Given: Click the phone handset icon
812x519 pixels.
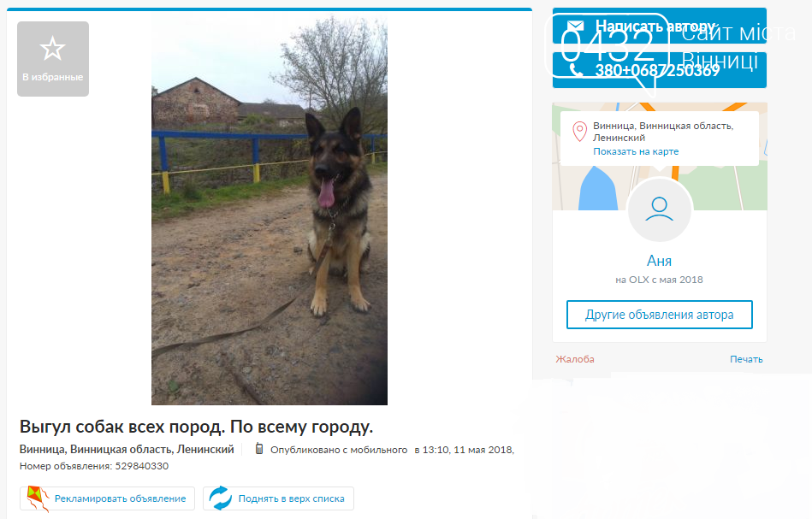Looking at the screenshot, I should (576, 70).
